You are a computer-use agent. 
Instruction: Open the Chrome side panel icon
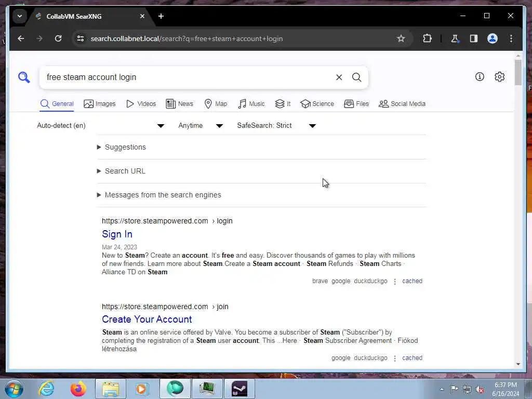474,38
